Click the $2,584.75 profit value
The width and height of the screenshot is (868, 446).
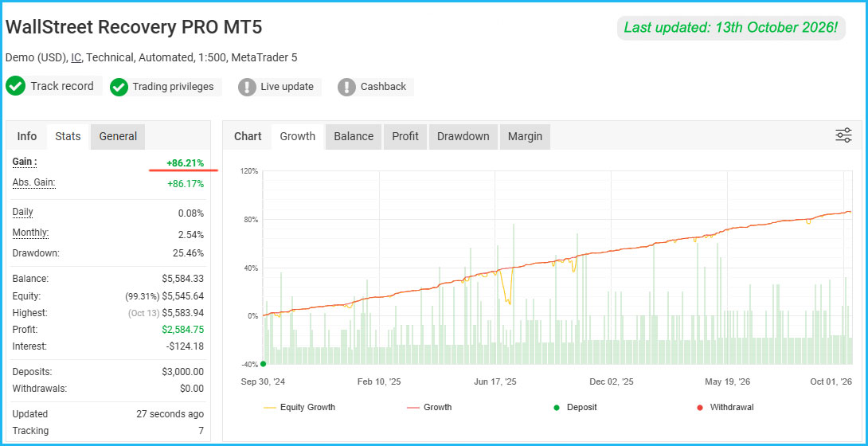(x=182, y=330)
